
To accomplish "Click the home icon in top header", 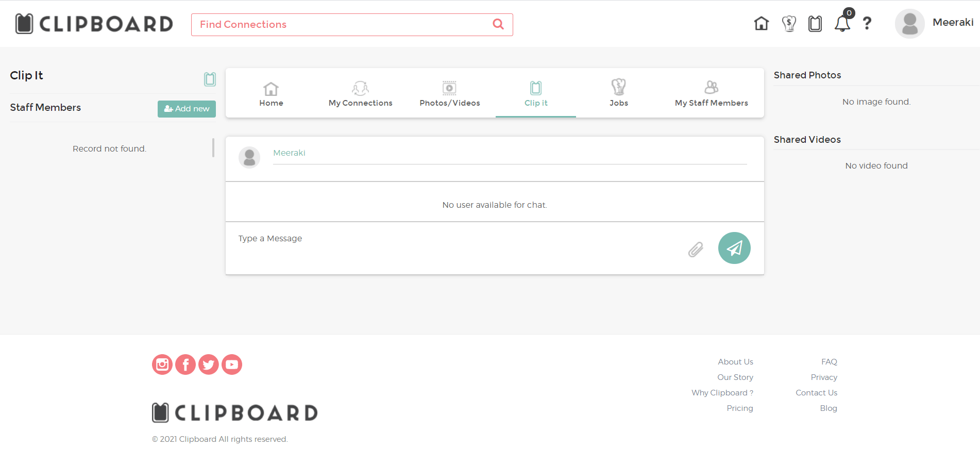I will 761,24.
